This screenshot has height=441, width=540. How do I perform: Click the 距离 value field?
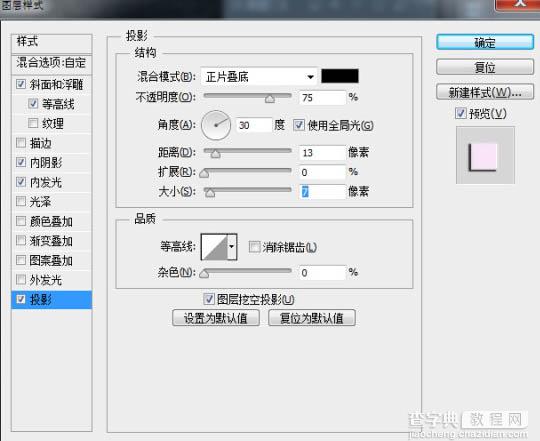click(x=322, y=153)
